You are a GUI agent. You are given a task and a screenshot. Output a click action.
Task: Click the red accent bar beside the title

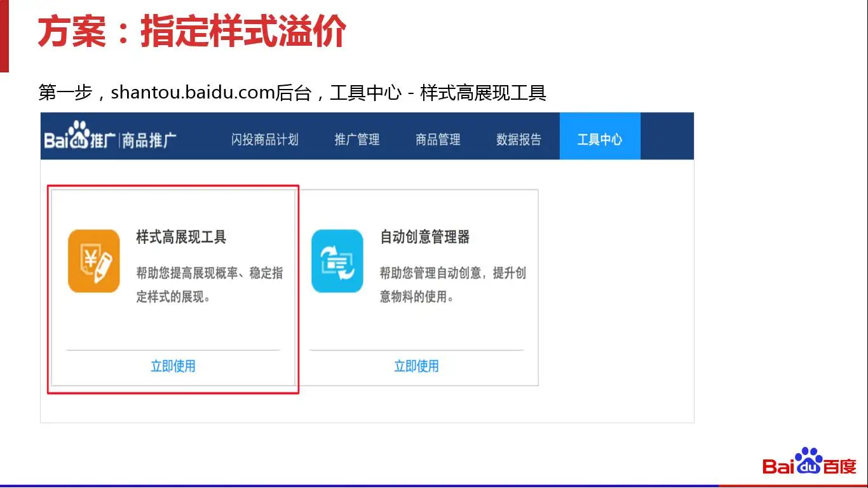[x=4, y=35]
